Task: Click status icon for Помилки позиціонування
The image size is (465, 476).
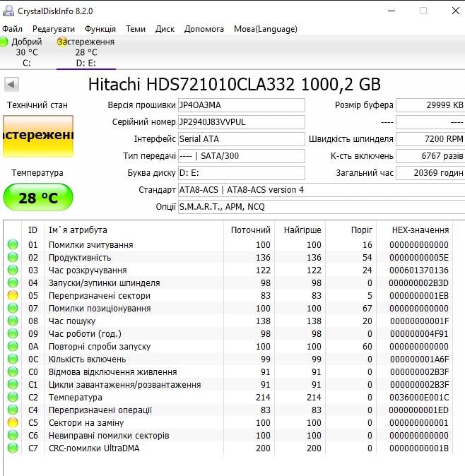Action: [13, 309]
